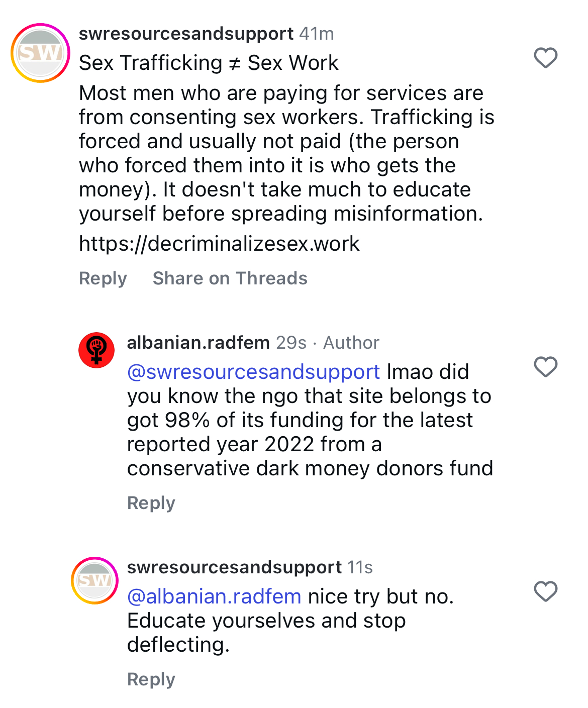Reply to the 'stop deflecting' comment
Viewport: 588px width, 708px height.
(x=151, y=679)
